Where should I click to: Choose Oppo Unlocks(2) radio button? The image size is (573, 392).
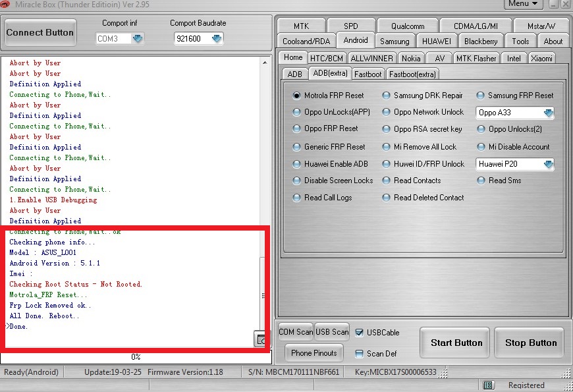(481, 129)
